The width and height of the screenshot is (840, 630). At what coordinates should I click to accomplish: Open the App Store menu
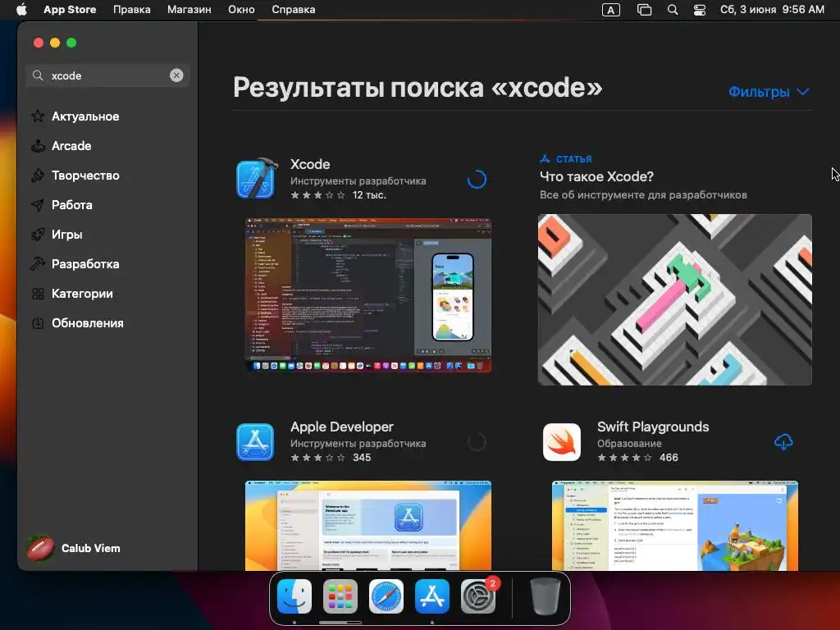[x=70, y=10]
